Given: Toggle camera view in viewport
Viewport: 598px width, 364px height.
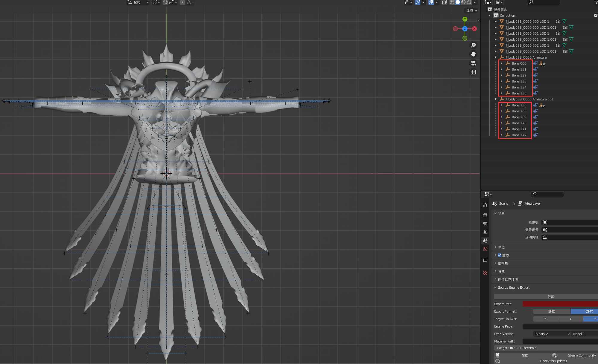Looking at the screenshot, I should (x=473, y=63).
